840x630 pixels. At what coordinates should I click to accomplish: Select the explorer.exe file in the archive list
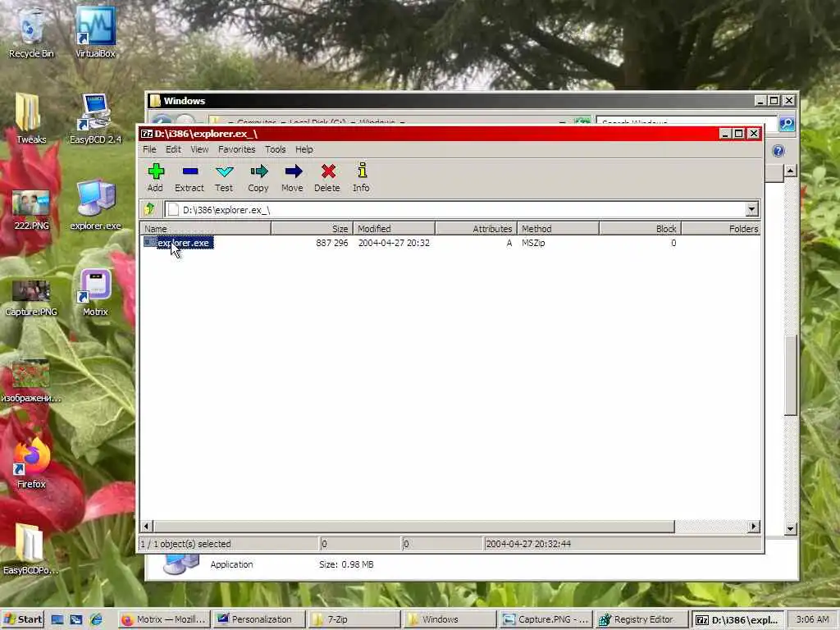point(179,243)
